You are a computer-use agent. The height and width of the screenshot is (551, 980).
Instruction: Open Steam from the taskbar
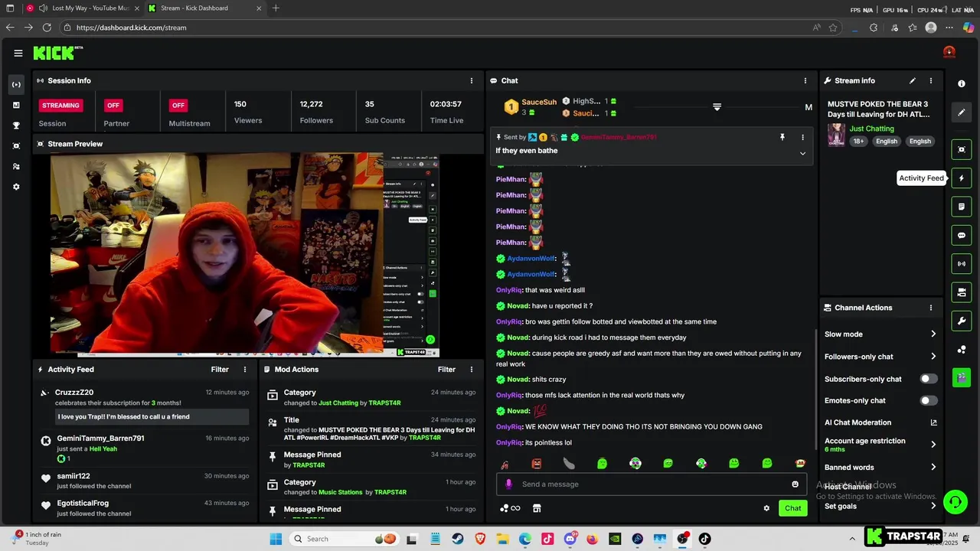pyautogui.click(x=458, y=539)
